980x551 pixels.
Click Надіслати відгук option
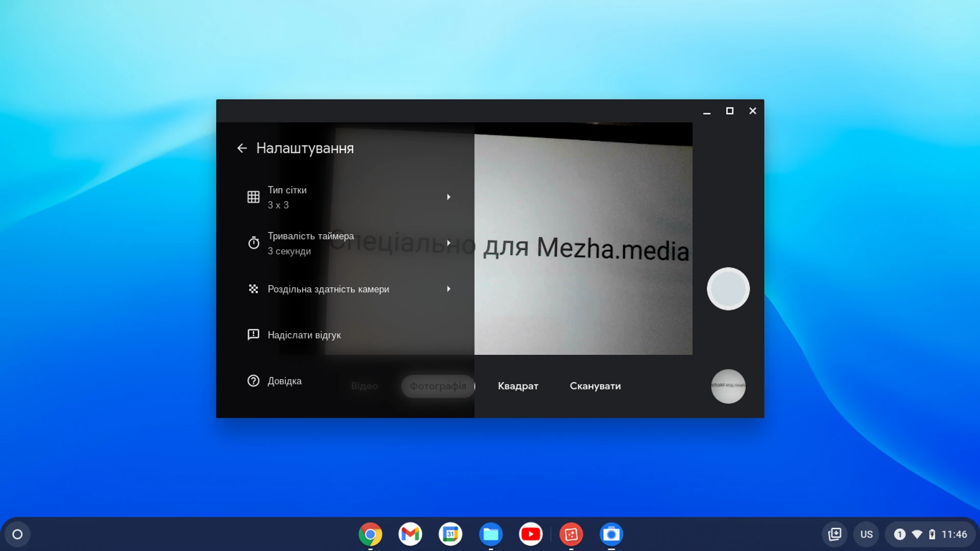pyautogui.click(x=304, y=335)
